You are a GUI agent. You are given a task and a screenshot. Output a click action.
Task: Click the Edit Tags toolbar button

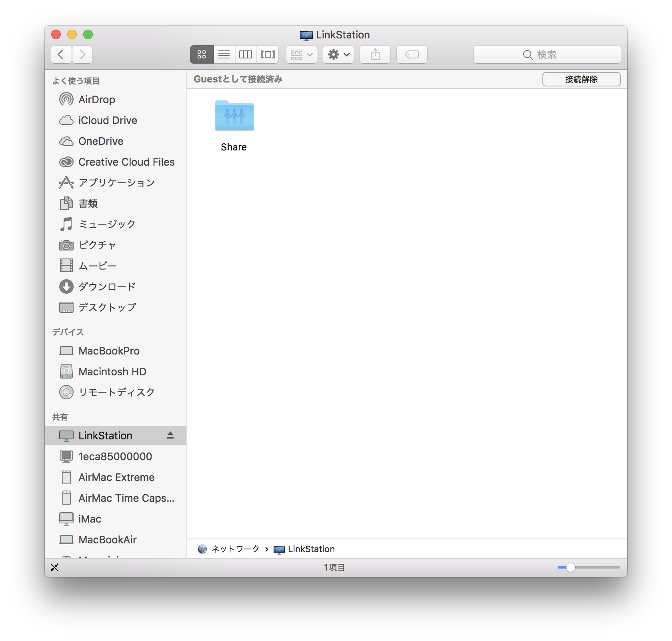pyautogui.click(x=412, y=54)
